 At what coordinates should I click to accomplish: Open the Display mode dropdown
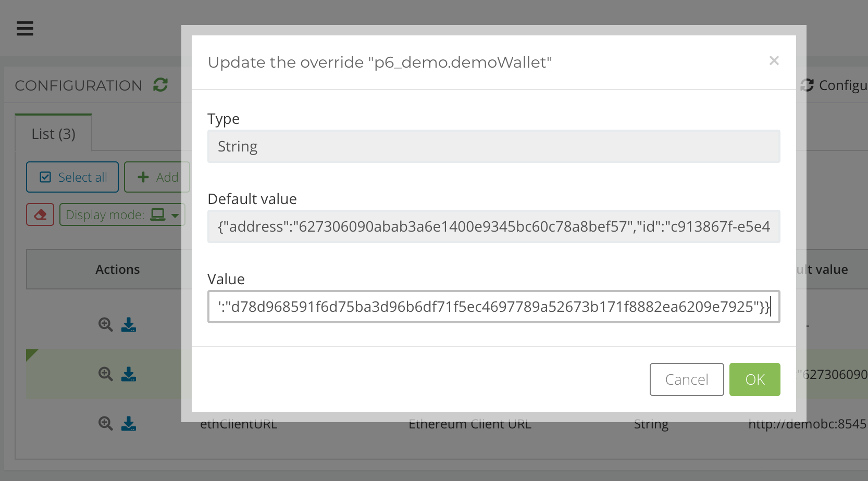(x=122, y=214)
